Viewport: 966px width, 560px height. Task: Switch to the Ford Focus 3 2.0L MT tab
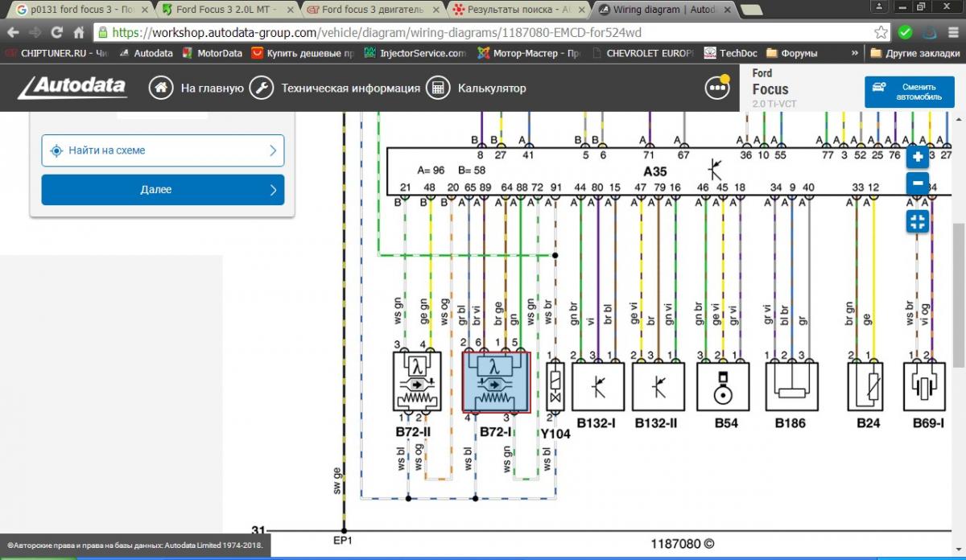pyautogui.click(x=225, y=10)
